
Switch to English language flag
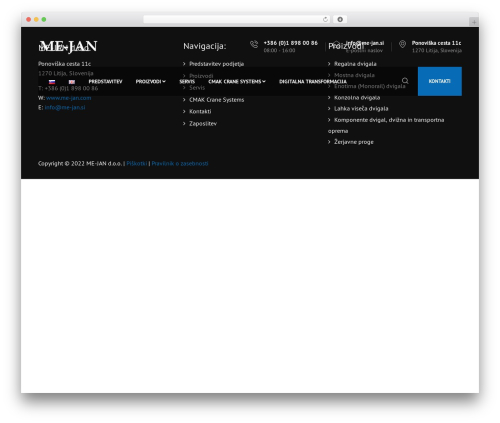[72, 82]
